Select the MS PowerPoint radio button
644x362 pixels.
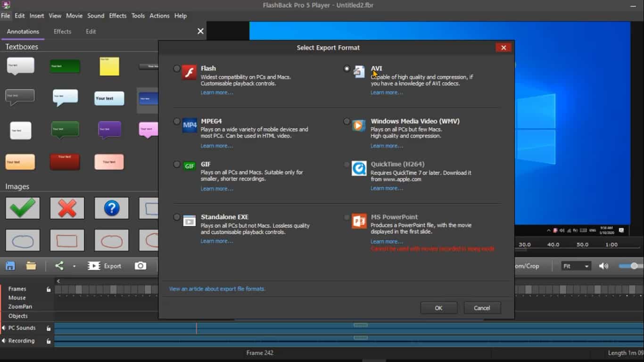click(x=347, y=217)
